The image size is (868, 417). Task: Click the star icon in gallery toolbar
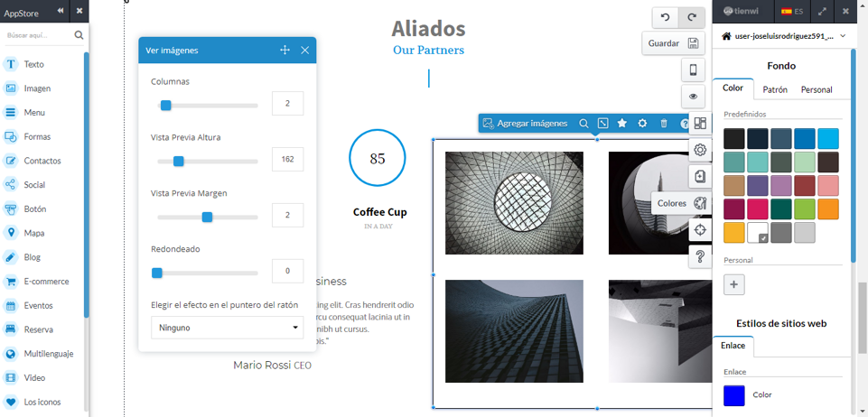[622, 124]
